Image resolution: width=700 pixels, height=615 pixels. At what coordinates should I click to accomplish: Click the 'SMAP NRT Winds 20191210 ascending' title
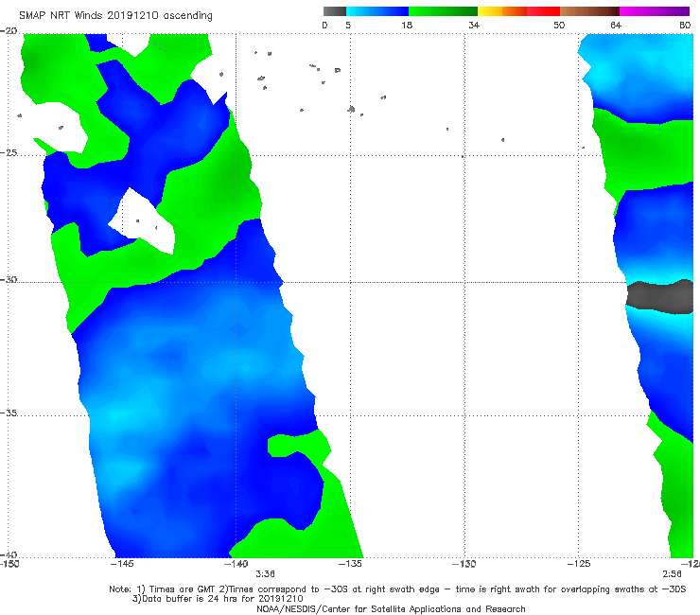click(x=115, y=16)
